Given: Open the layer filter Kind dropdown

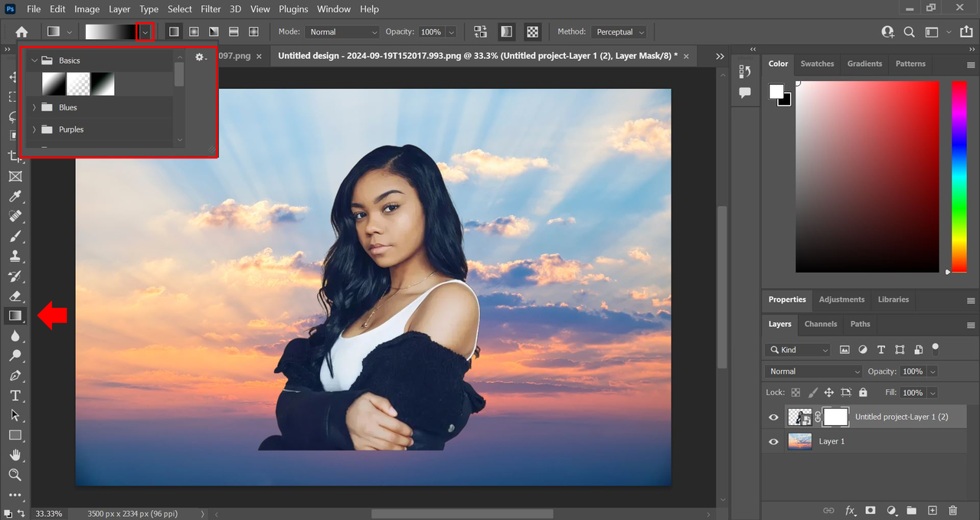Looking at the screenshot, I should point(797,350).
